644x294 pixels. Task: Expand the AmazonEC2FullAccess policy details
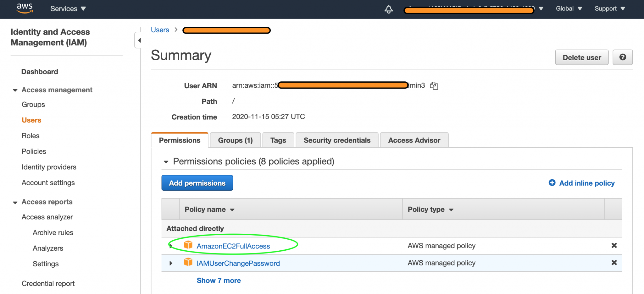click(171, 246)
